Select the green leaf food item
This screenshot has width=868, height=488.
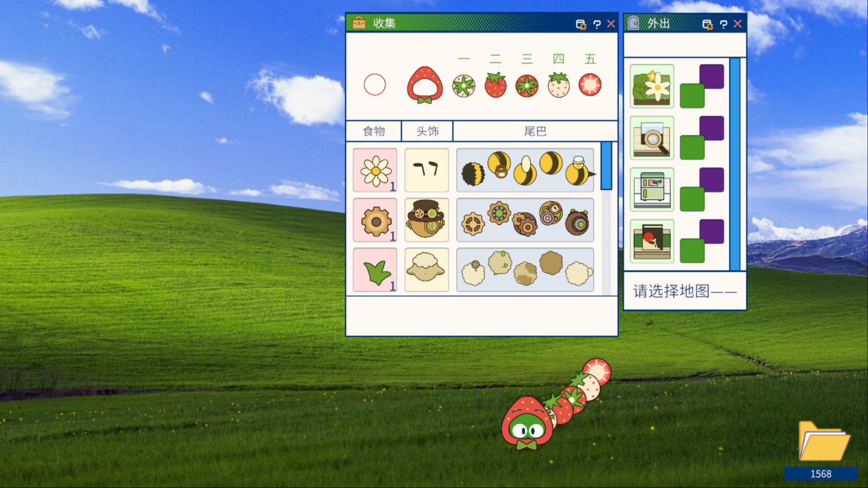pyautogui.click(x=375, y=270)
